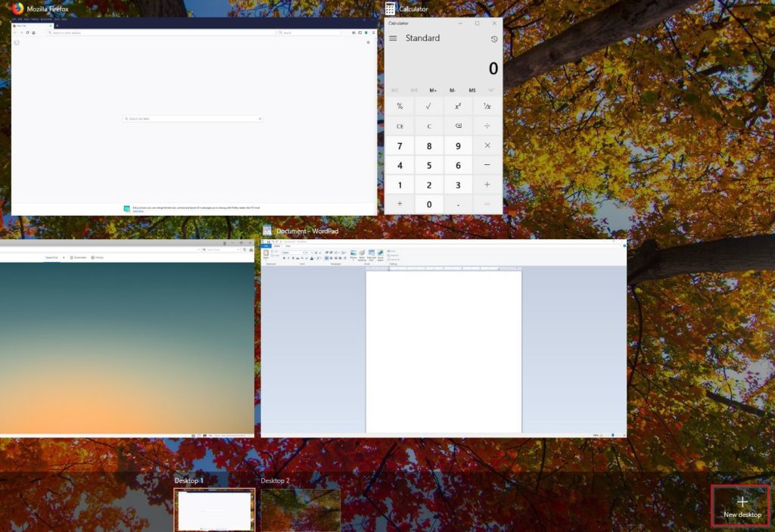Click the Search the Web field in Firefox page

192,119
